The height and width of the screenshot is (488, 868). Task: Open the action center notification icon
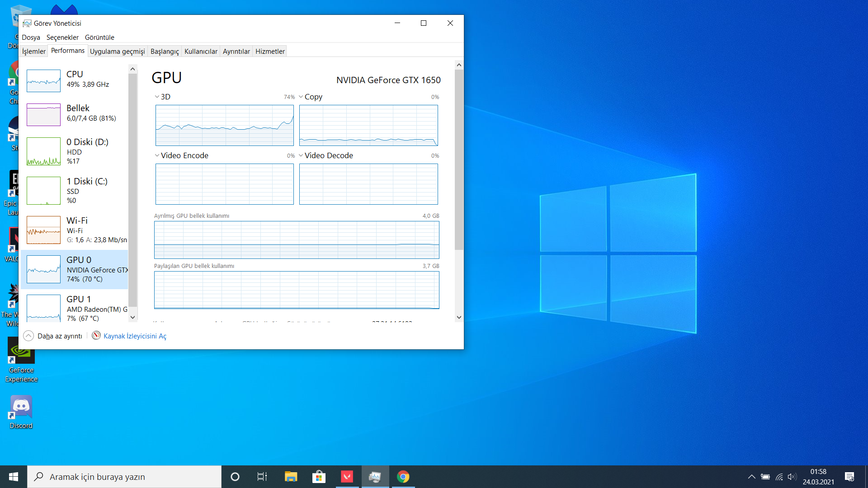click(x=849, y=477)
